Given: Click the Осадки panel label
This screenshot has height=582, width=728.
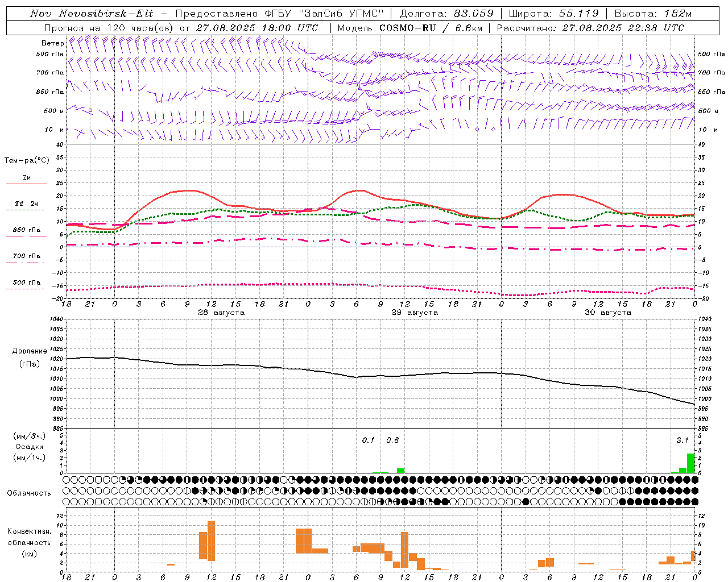Looking at the screenshot, I should point(29,446).
